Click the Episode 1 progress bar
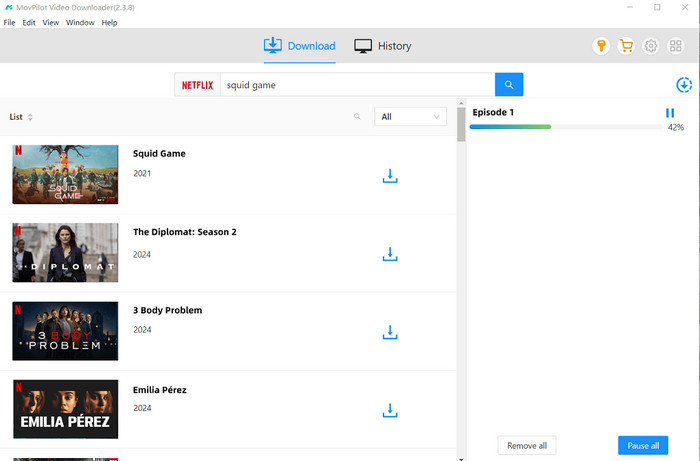Viewport: 700px width, 461px height. (x=566, y=127)
